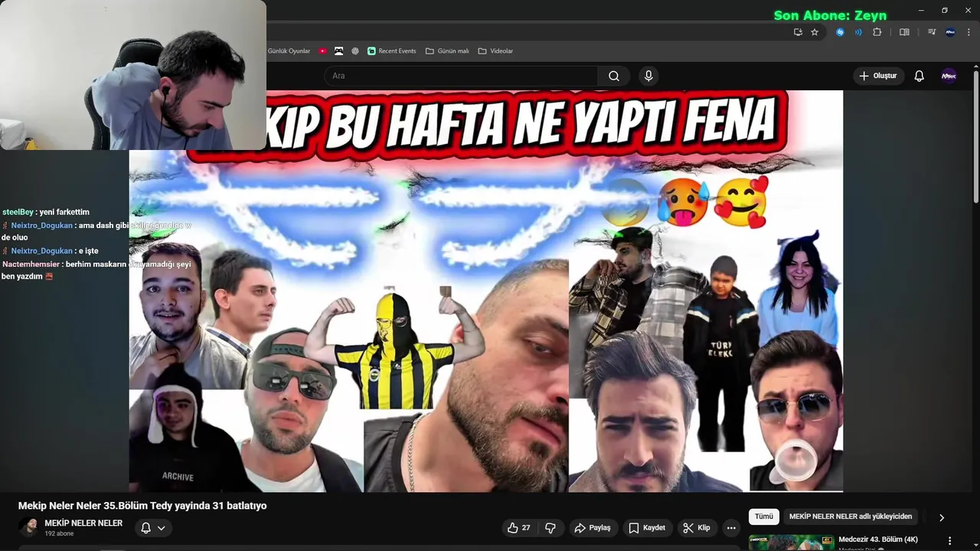This screenshot has height=551, width=980.
Task: Open the media control playlist icon
Action: [932, 32]
